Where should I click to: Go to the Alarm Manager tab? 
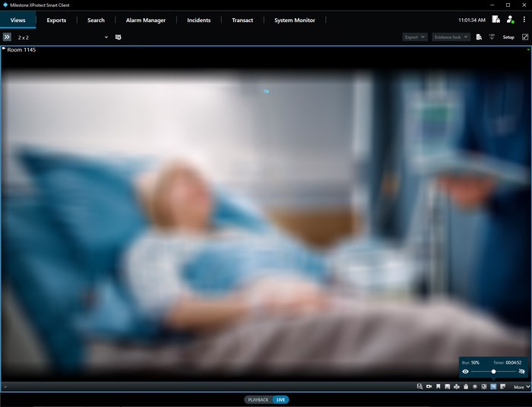(146, 20)
